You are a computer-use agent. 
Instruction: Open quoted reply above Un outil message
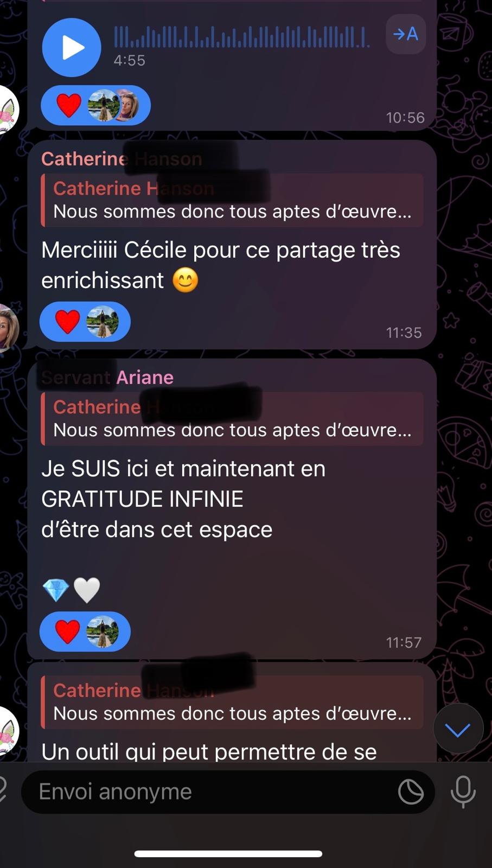point(232,703)
